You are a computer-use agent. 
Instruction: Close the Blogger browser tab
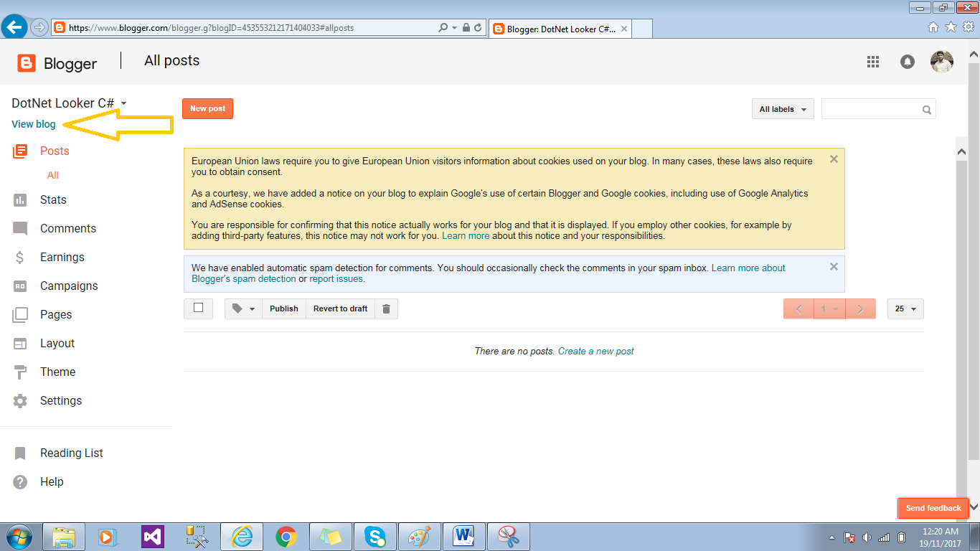[x=624, y=29]
